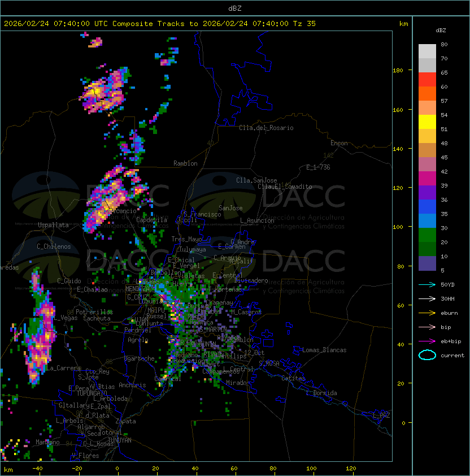Click the 'Catitas' place label
The width and height of the screenshot is (470, 476).
pos(293,378)
